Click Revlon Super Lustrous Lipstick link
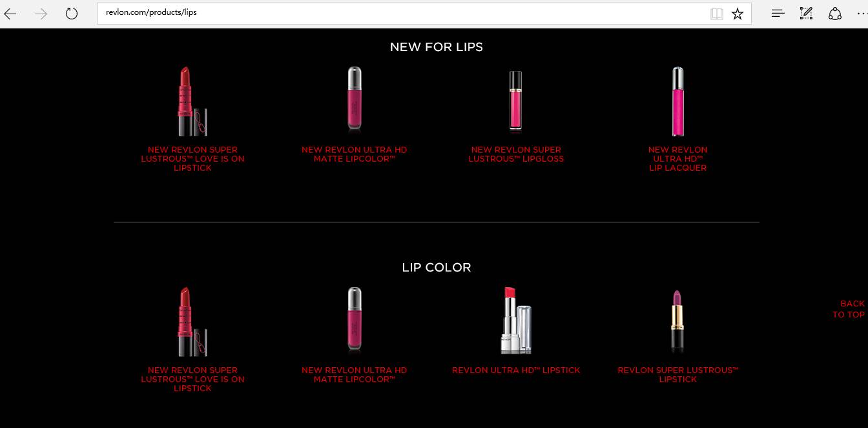This screenshot has height=428, width=868. point(677,374)
